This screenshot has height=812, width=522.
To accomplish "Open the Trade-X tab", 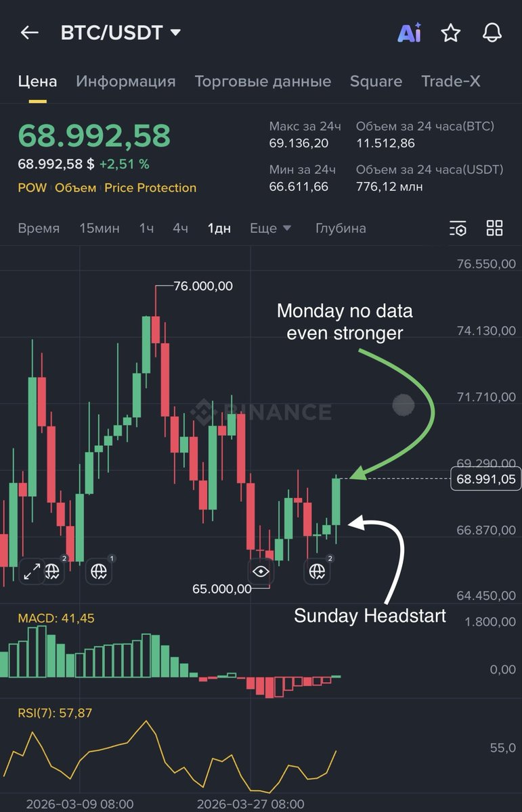I will pos(451,81).
